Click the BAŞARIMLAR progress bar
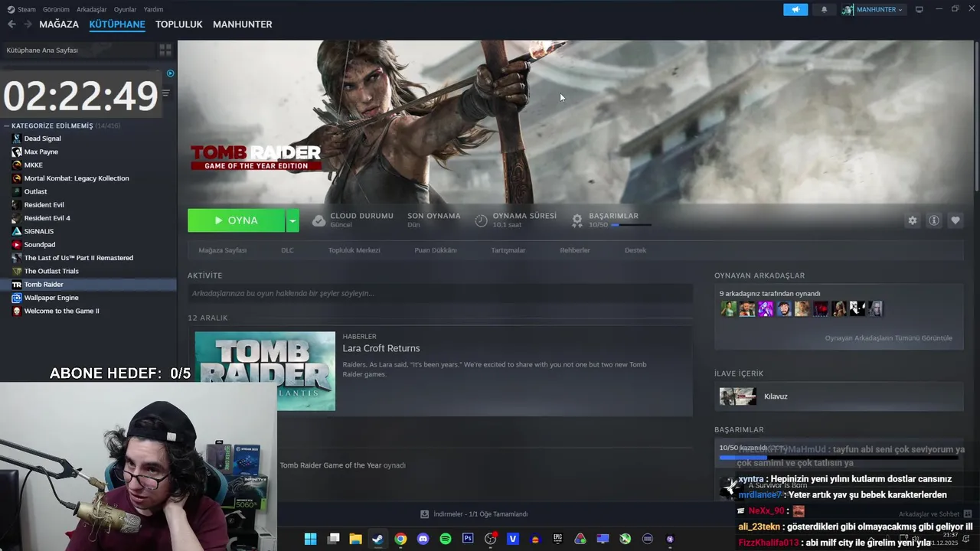 [x=631, y=225]
